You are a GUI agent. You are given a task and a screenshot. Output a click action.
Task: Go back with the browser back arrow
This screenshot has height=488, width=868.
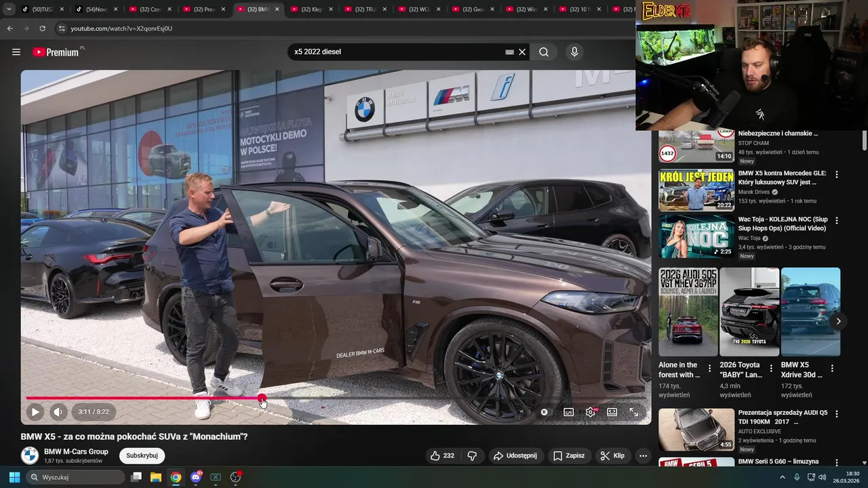(9, 28)
